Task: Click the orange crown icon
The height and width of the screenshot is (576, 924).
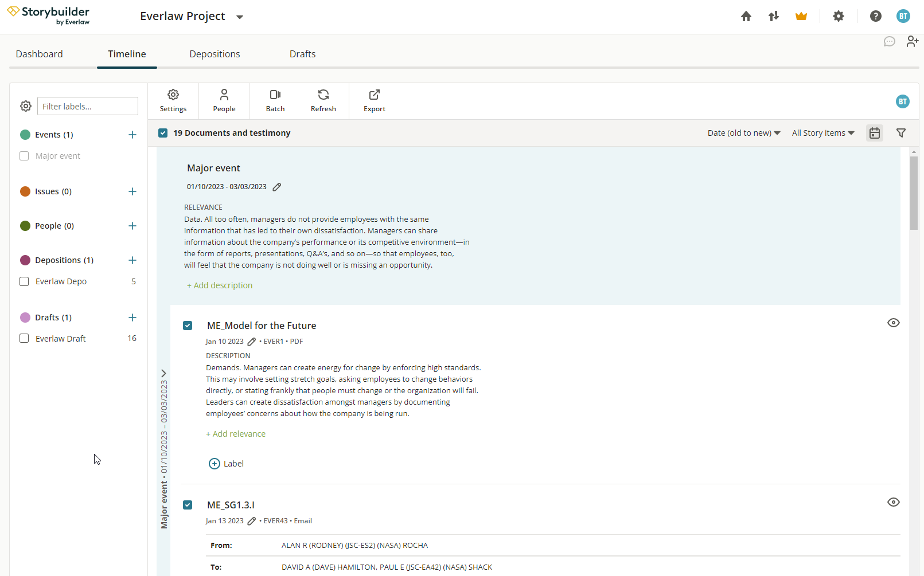Action: click(x=801, y=17)
